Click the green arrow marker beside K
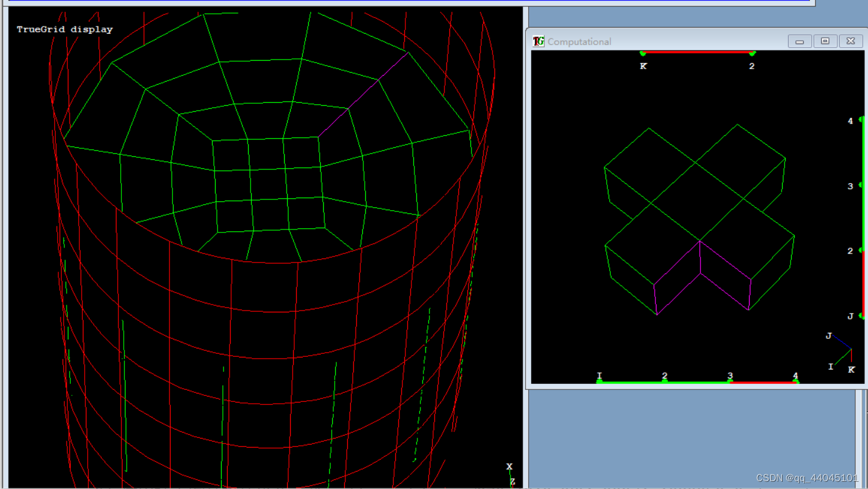The height and width of the screenshot is (489, 868). tap(642, 55)
